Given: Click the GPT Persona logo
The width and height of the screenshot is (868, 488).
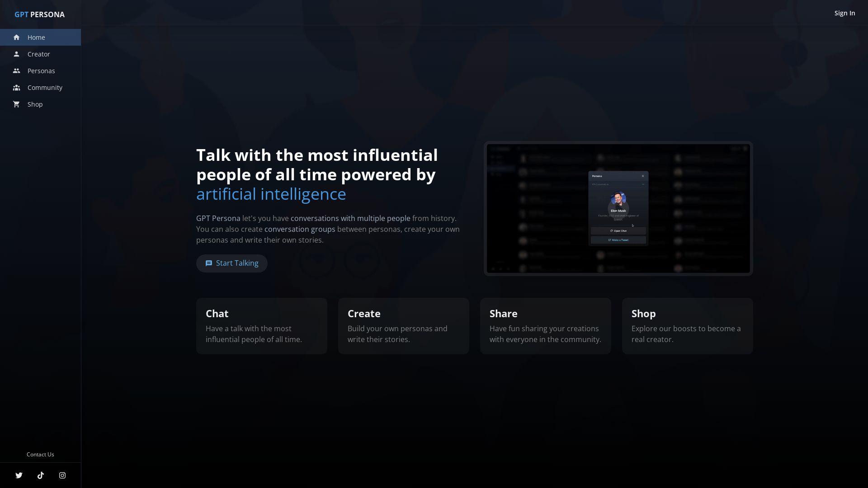Looking at the screenshot, I should (40, 14).
